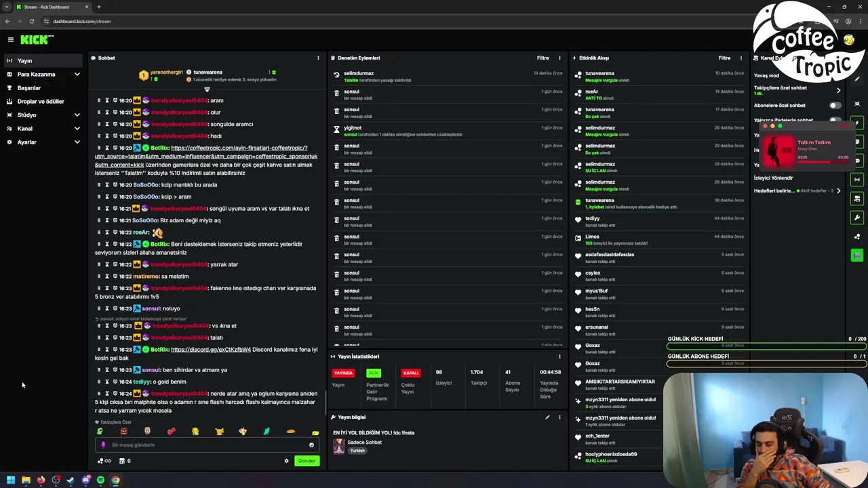Open the discord.gg invite link in chat
The image size is (868, 488).
pos(211,350)
